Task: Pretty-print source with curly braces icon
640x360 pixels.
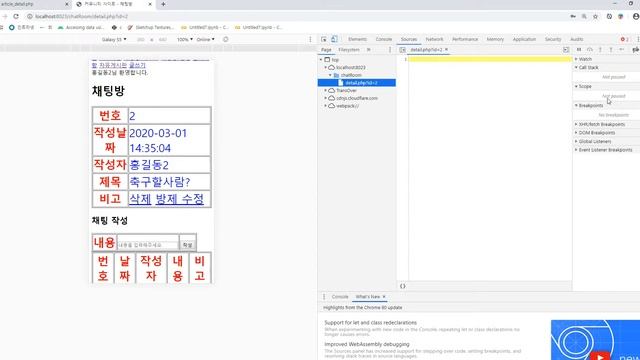Action: (x=402, y=286)
